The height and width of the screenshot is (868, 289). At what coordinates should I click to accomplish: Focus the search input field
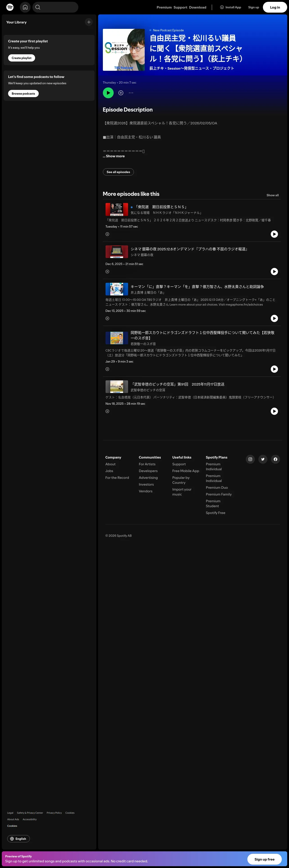56,7
